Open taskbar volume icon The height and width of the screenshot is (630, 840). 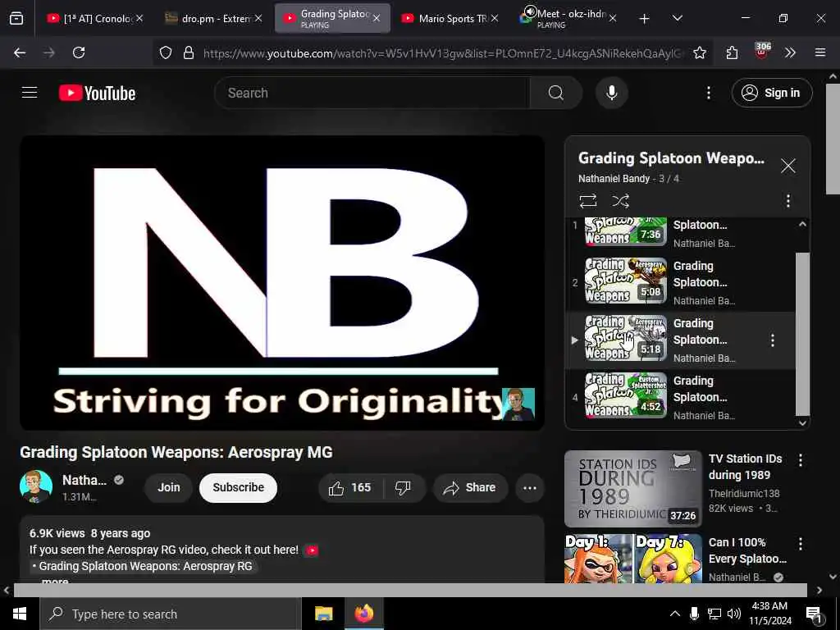point(734,614)
